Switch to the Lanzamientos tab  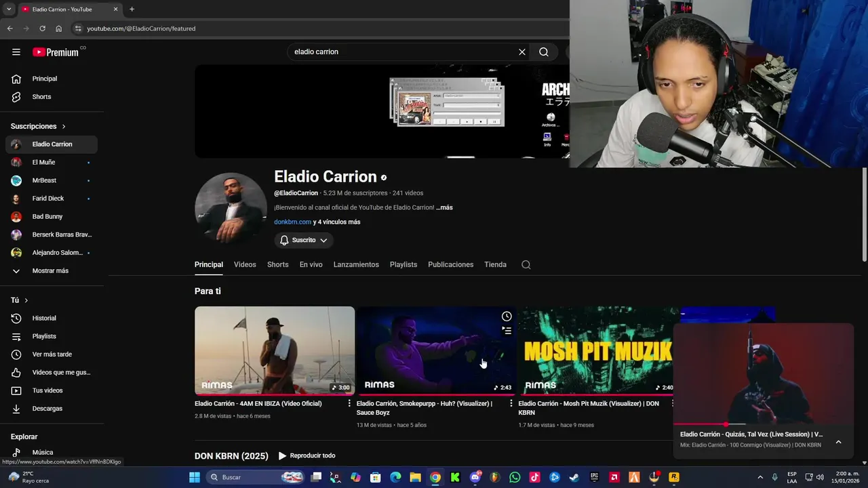[x=356, y=264]
